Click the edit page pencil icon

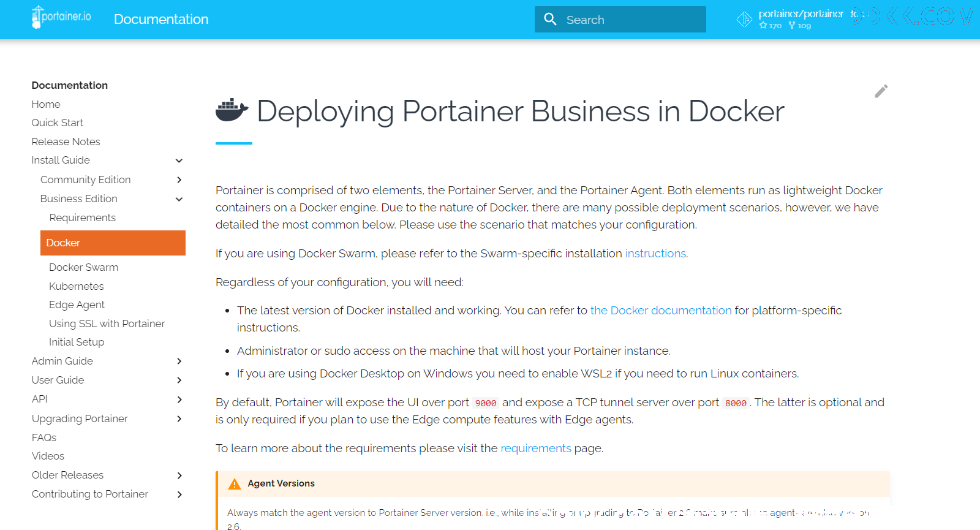point(881,91)
